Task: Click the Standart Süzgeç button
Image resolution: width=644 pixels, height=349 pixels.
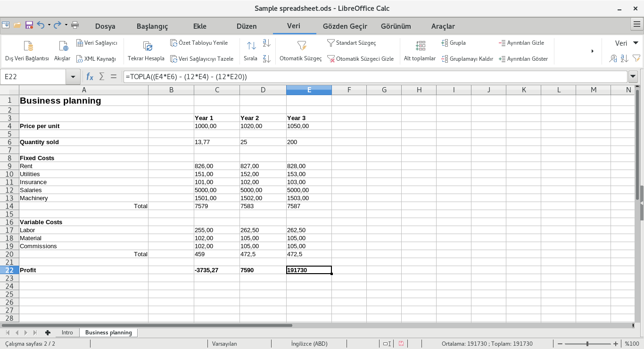Action: pyautogui.click(x=351, y=43)
